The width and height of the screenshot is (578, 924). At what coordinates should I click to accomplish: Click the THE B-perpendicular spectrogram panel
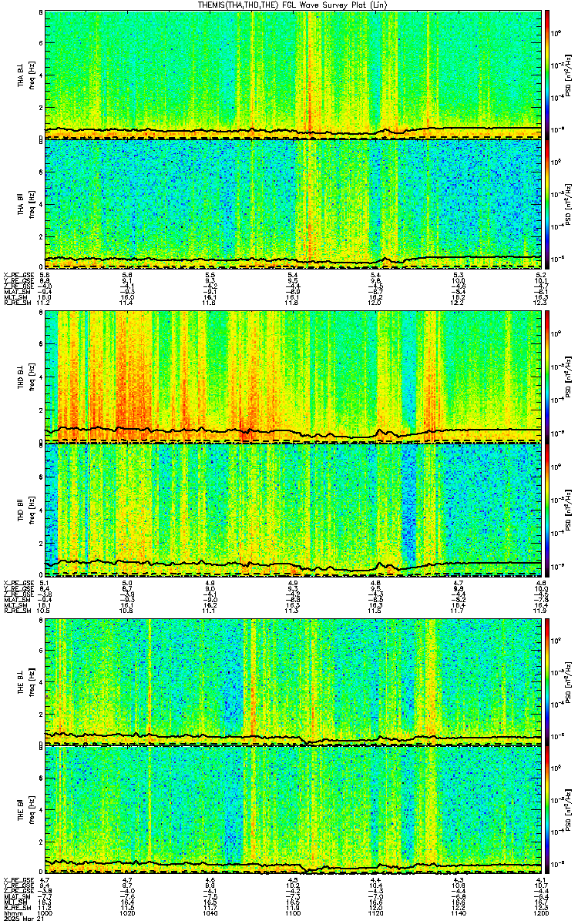[x=293, y=681]
